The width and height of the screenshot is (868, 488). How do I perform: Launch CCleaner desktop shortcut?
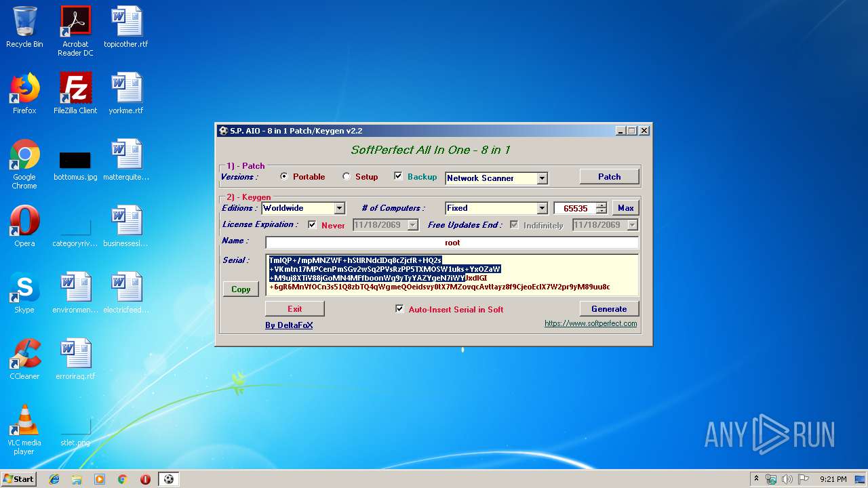click(x=24, y=359)
